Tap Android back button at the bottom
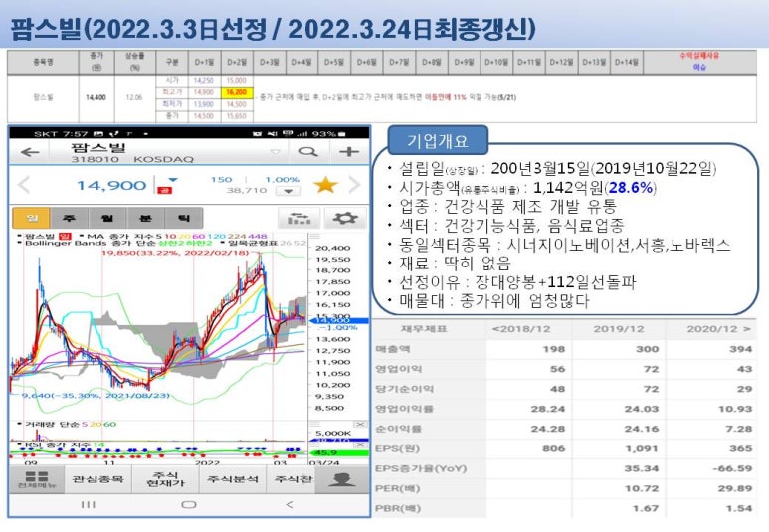This screenshot has height=532, width=769. tap(289, 504)
